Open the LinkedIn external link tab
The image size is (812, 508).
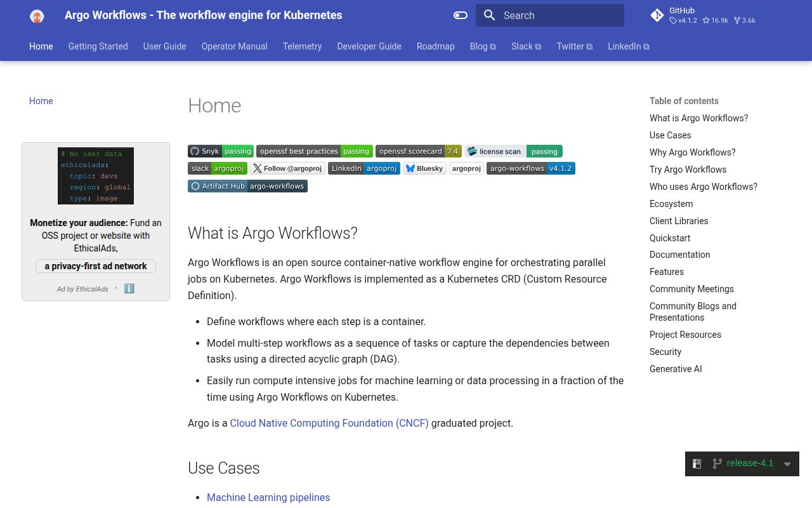[x=629, y=46]
